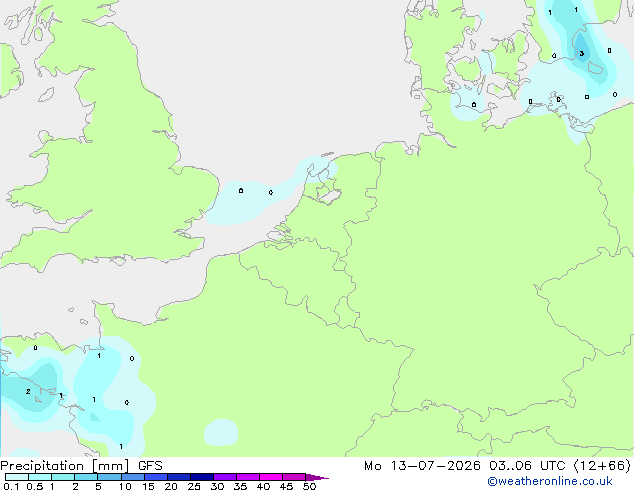Select the 5–10 mm blue legend swatch

click(x=109, y=477)
